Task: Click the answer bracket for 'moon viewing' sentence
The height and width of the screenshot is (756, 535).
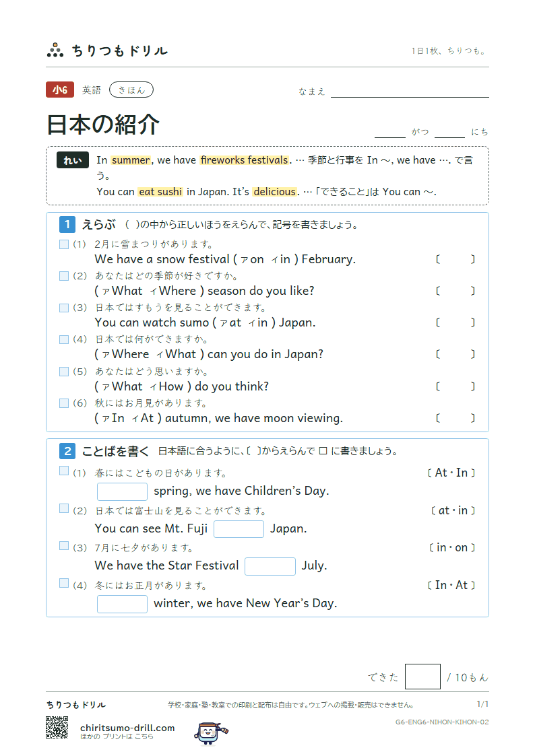Action: coord(455,418)
